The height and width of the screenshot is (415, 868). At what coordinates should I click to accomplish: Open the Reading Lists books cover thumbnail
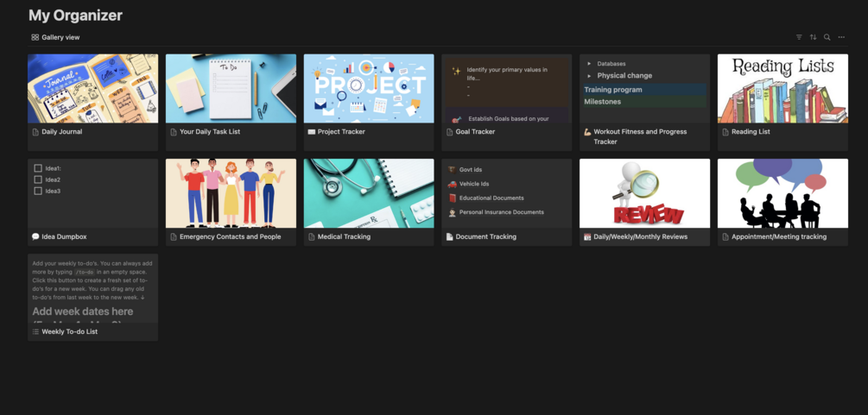[782, 89]
